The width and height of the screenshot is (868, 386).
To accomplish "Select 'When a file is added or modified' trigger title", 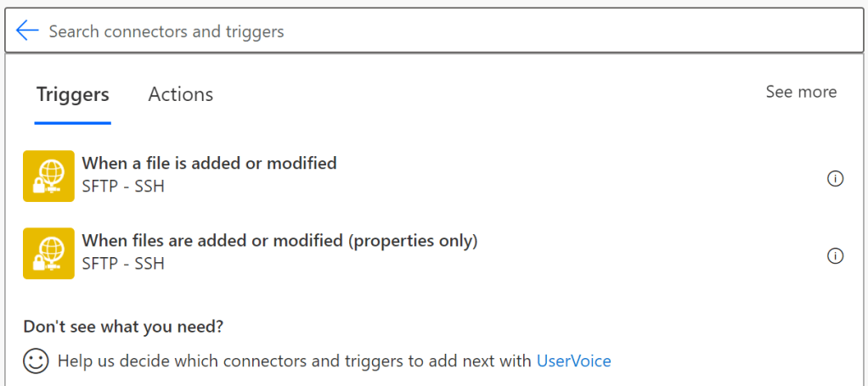I will coord(209,163).
